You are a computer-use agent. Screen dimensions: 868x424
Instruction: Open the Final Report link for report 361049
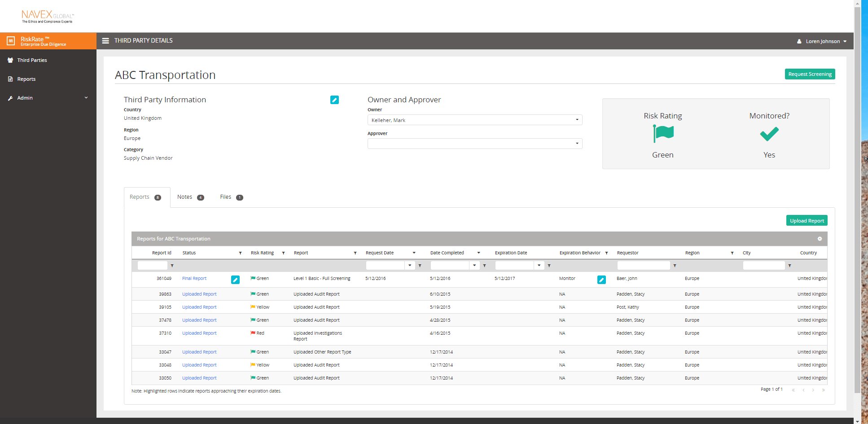pyautogui.click(x=194, y=278)
